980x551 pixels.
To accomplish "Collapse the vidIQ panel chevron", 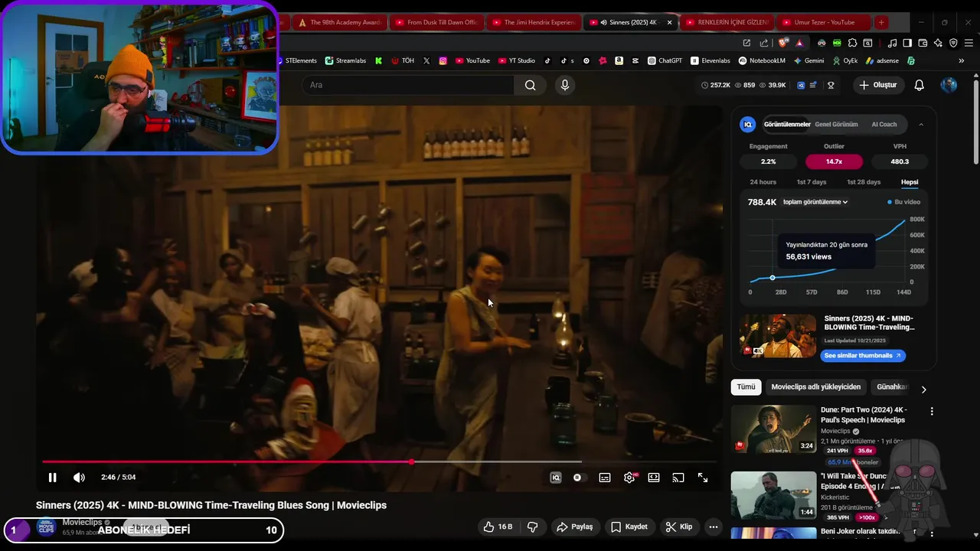I will 921,124.
